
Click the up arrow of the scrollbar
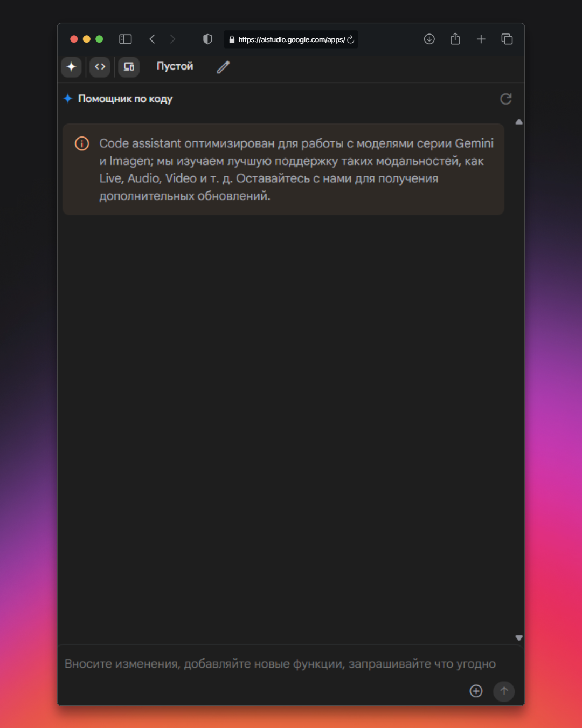519,122
